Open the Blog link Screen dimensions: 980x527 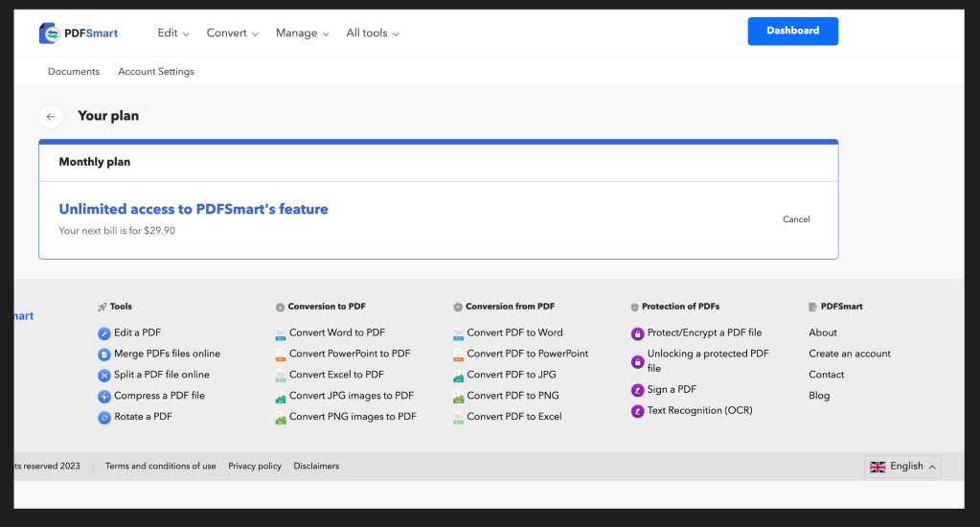click(819, 395)
